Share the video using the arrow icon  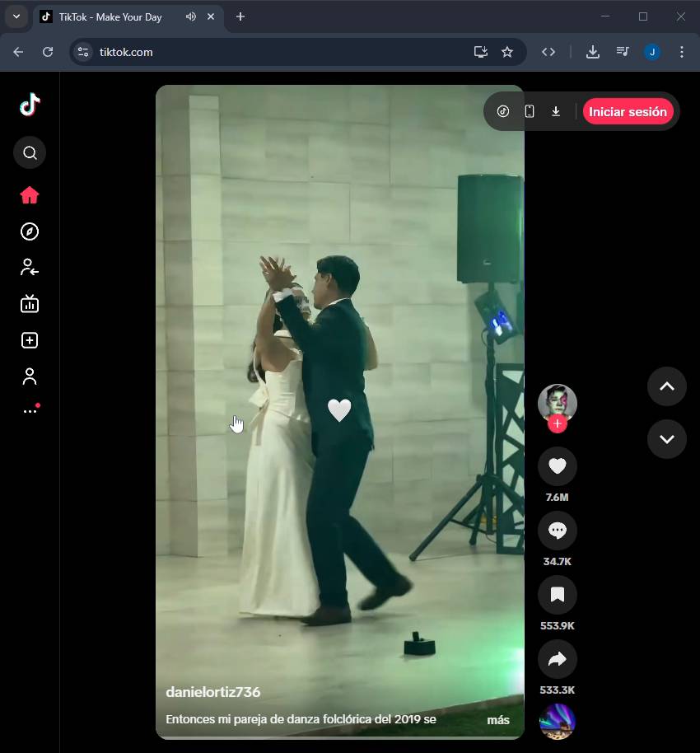coord(557,659)
